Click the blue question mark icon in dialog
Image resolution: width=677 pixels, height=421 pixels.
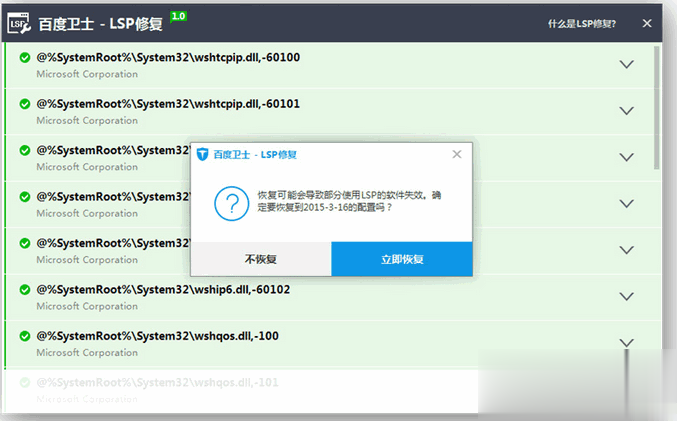pos(232,203)
